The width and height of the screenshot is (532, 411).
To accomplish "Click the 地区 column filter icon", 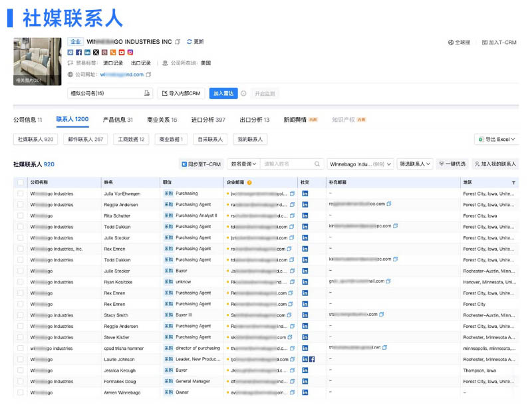I will 513,182.
